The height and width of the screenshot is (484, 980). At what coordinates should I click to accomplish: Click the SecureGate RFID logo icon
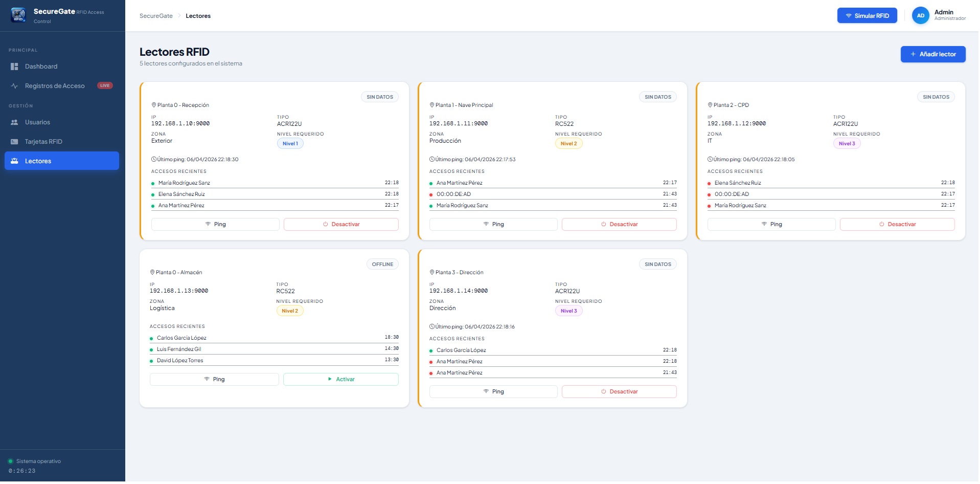point(18,15)
